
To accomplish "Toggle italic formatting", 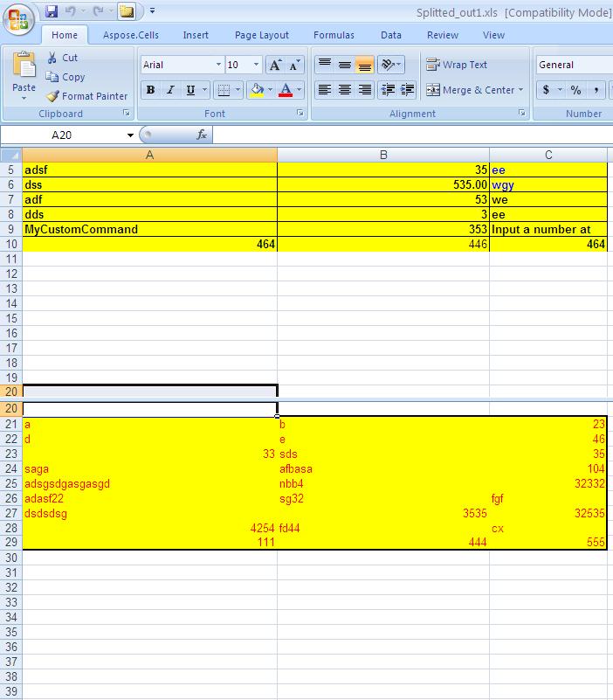I will (170, 90).
